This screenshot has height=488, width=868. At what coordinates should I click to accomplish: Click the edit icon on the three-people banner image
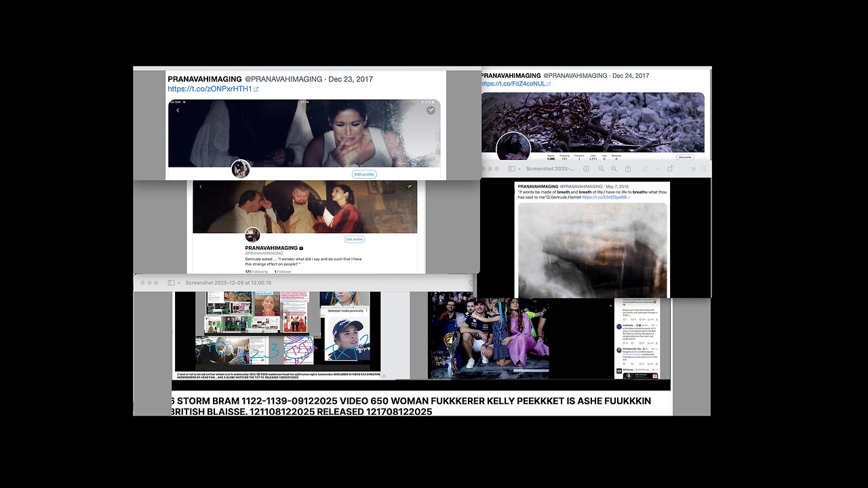[x=410, y=186]
